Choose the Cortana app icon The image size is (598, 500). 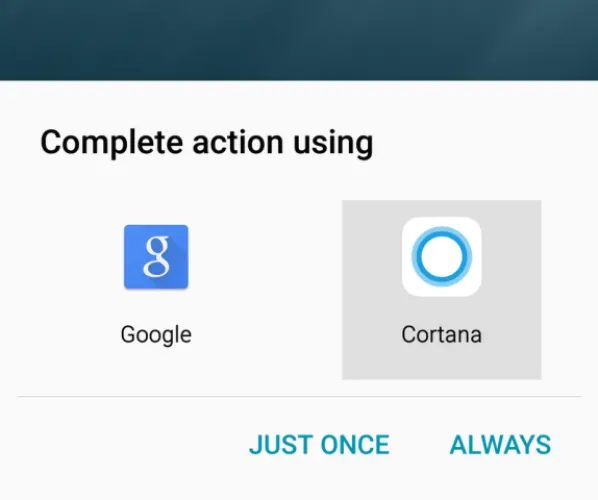[x=442, y=257]
